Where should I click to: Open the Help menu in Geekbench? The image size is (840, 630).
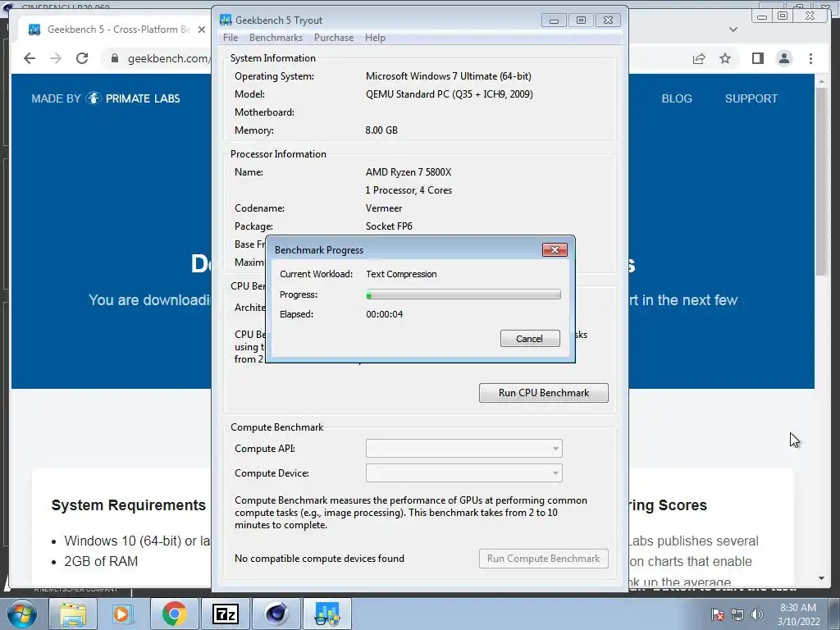[x=375, y=38]
